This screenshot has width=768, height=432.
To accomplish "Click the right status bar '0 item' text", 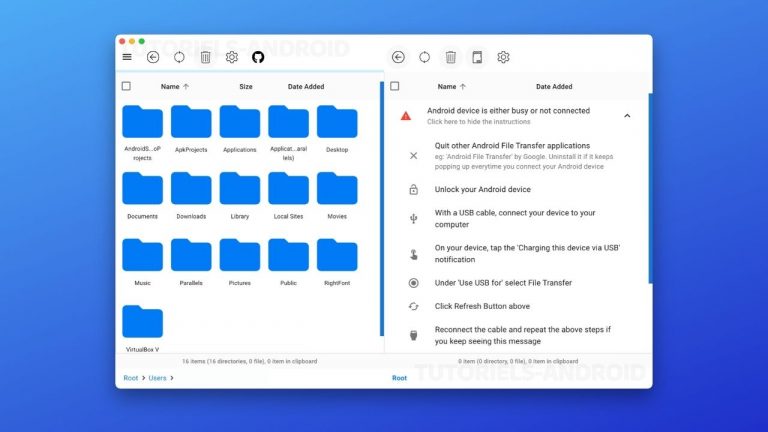I will tap(518, 361).
